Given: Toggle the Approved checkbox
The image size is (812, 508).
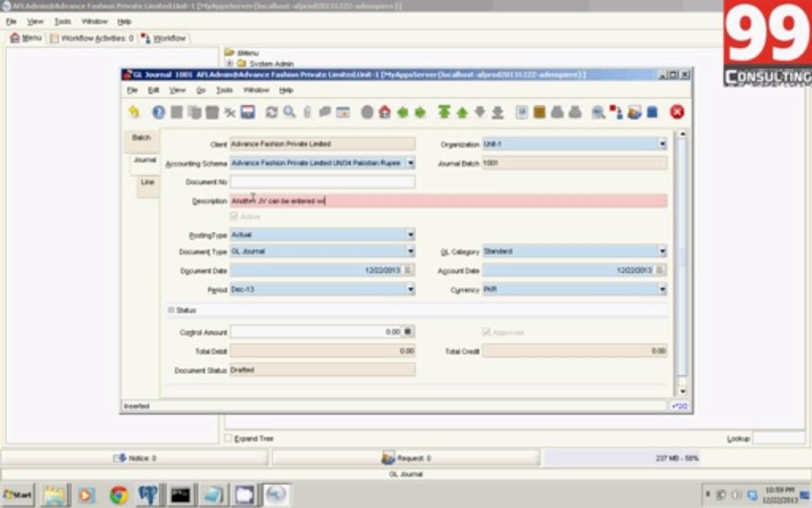Looking at the screenshot, I should [486, 332].
